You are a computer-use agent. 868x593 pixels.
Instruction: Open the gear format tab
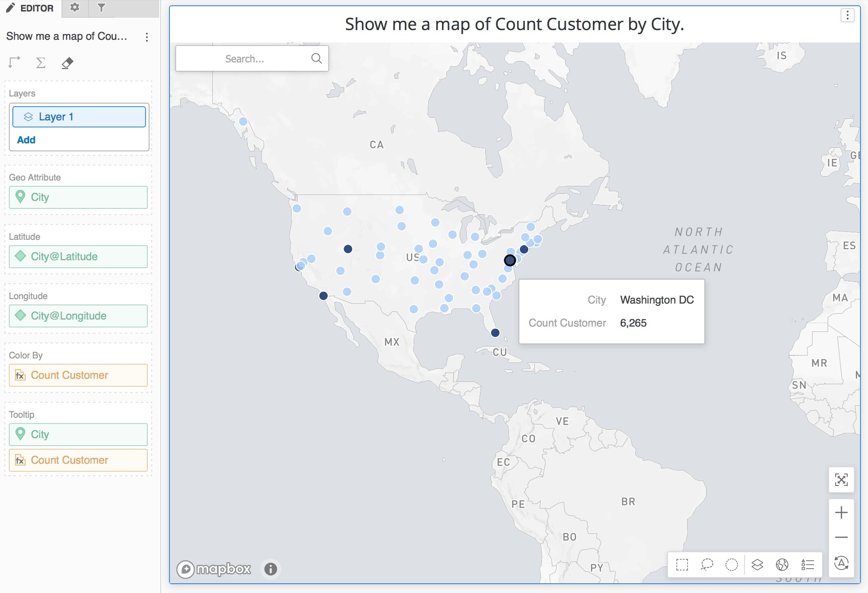point(75,8)
